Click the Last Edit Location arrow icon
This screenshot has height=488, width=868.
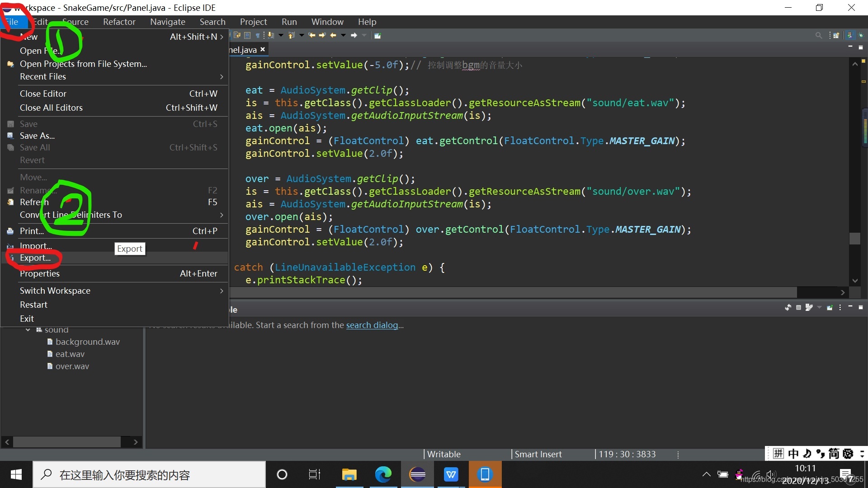311,35
